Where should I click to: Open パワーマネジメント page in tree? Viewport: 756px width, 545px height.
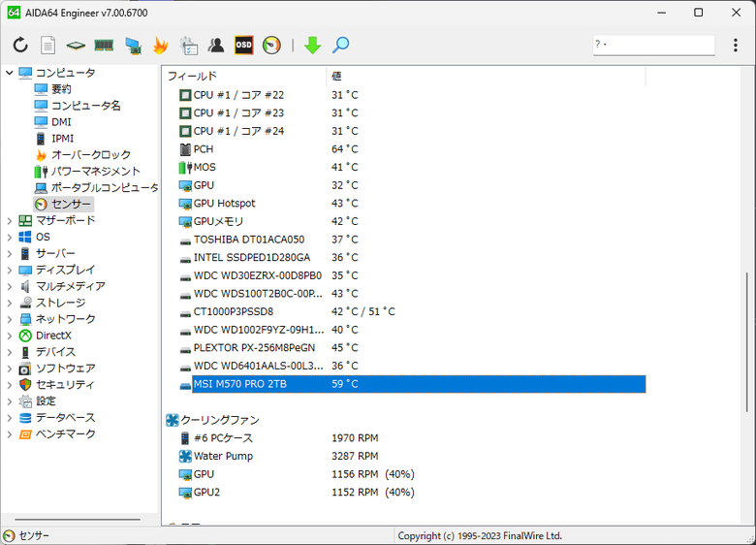click(95, 172)
